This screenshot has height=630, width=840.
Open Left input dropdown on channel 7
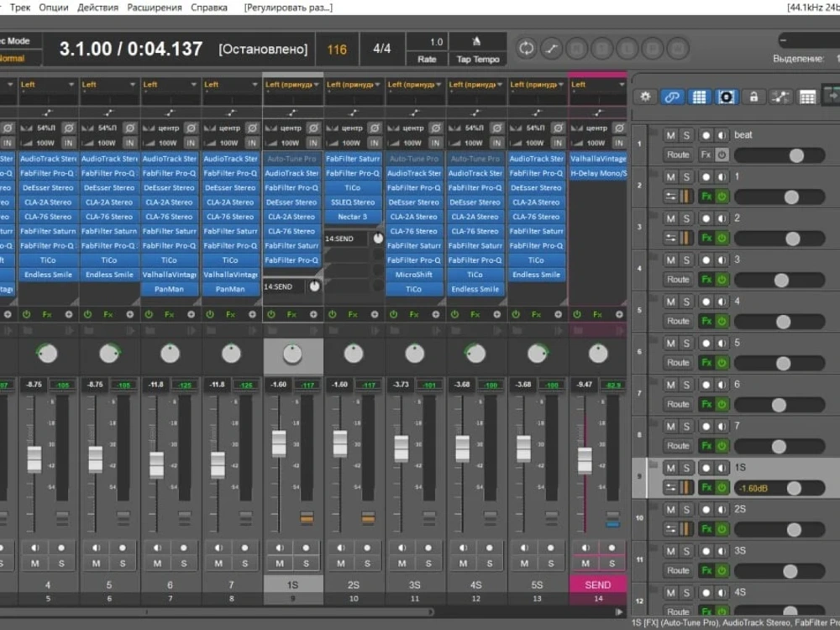coord(231,85)
